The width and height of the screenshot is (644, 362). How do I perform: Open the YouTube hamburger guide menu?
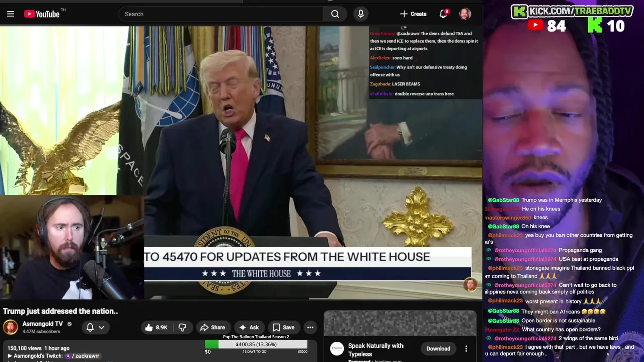click(x=10, y=14)
